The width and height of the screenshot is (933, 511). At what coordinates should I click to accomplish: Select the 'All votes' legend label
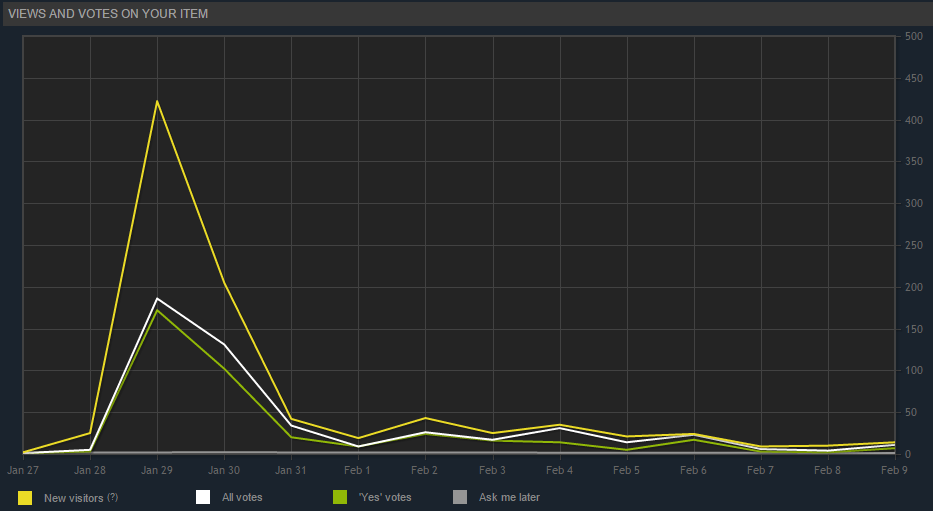242,497
